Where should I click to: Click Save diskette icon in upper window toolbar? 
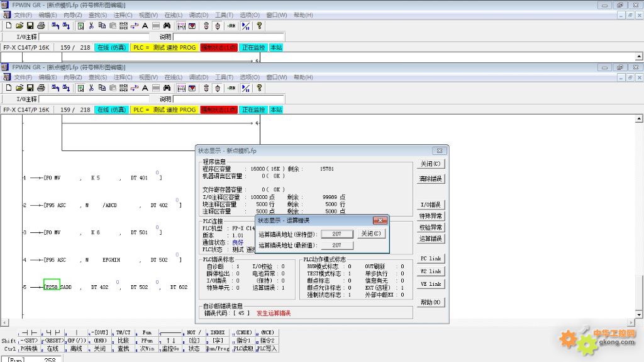tap(30, 26)
